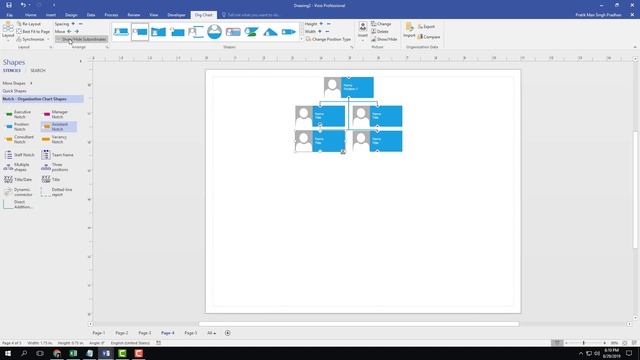This screenshot has width=640, height=360.
Task: Click Change Position Type
Action: coord(329,39)
